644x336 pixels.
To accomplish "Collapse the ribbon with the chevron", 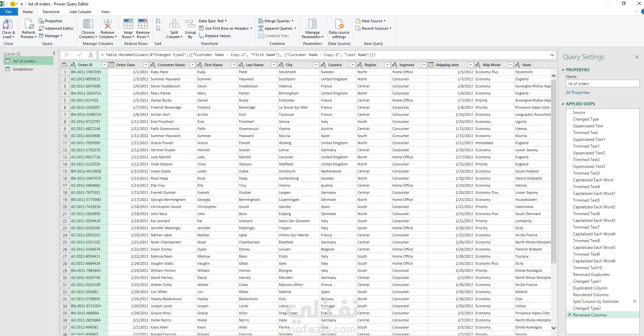I will point(637,12).
